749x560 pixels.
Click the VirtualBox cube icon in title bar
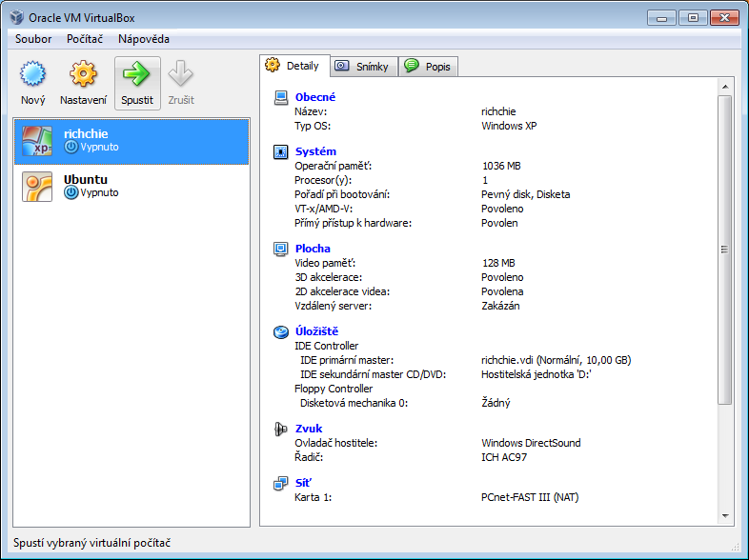[17, 17]
